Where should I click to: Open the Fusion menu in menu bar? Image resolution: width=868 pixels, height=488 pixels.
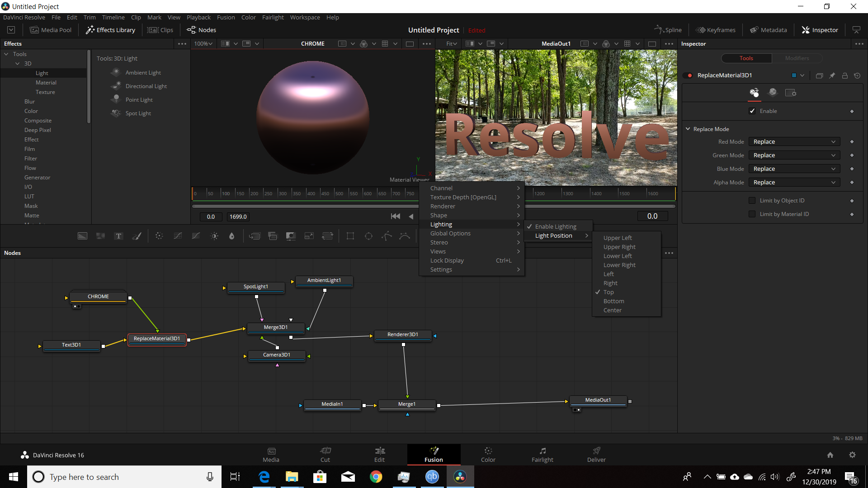226,18
